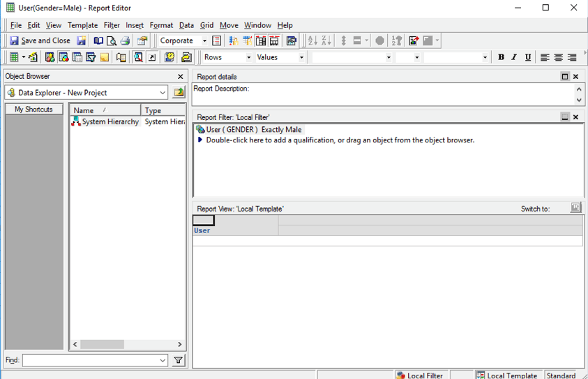Click the Object Browser horizontal scrollbar

pos(127,345)
